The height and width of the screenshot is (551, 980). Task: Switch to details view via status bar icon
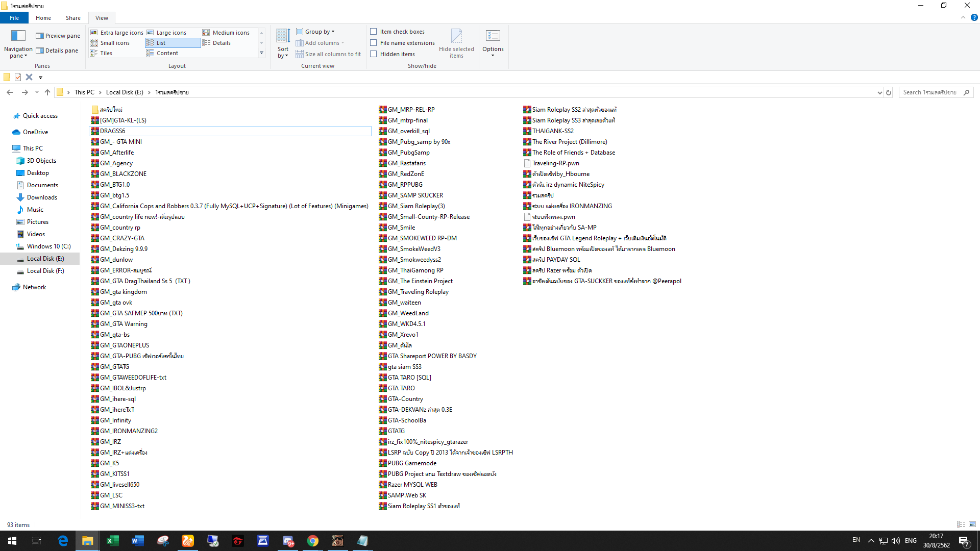[x=961, y=524]
